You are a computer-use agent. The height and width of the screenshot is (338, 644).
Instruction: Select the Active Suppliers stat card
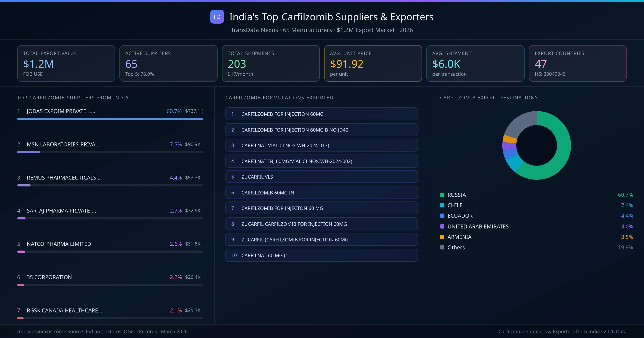pos(168,63)
